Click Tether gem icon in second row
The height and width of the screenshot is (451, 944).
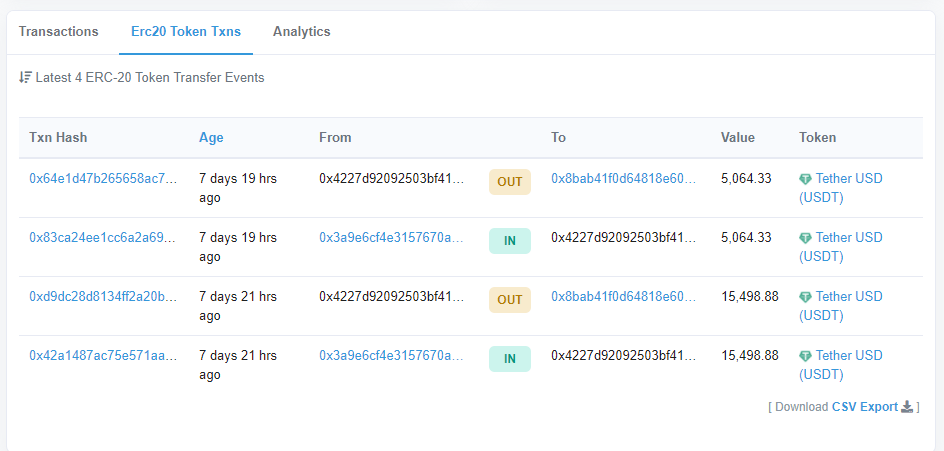click(806, 238)
